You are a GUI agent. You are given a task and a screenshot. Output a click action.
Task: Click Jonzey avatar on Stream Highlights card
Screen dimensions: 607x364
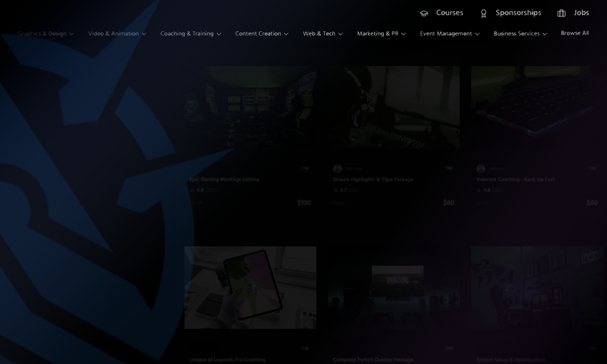pyautogui.click(x=337, y=169)
